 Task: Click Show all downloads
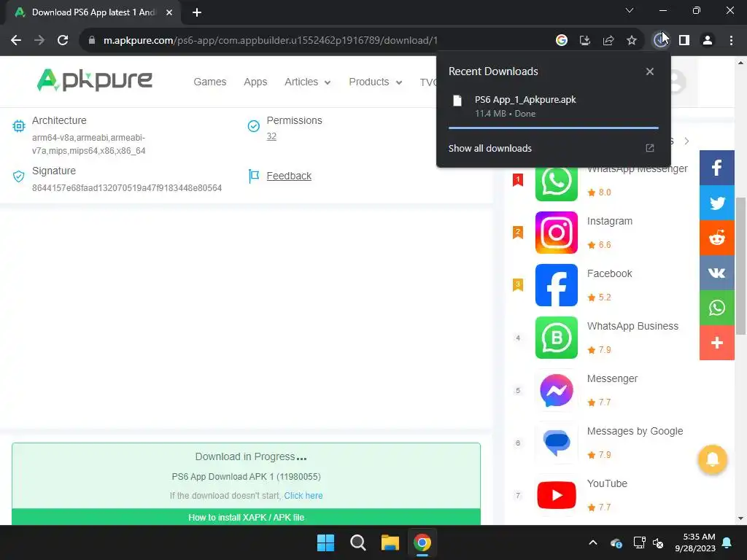point(489,148)
